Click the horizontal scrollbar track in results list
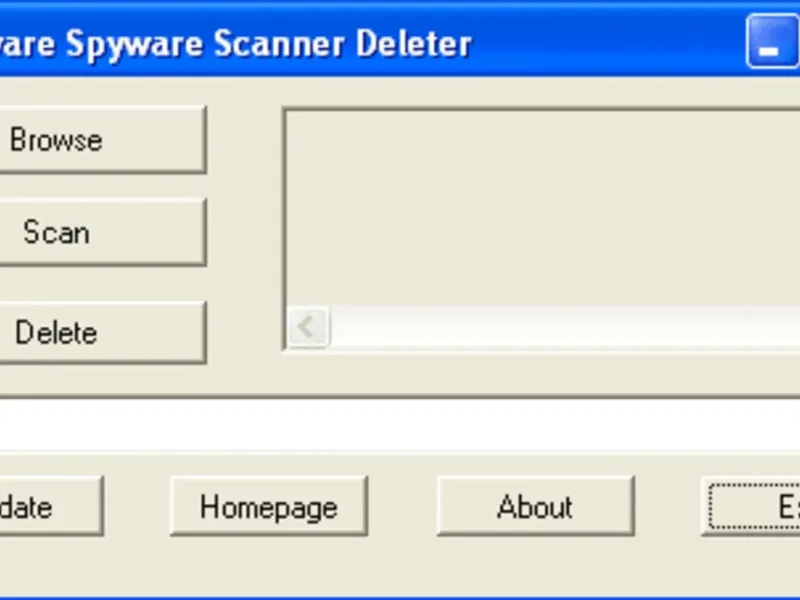The height and width of the screenshot is (600, 800). coord(565,327)
